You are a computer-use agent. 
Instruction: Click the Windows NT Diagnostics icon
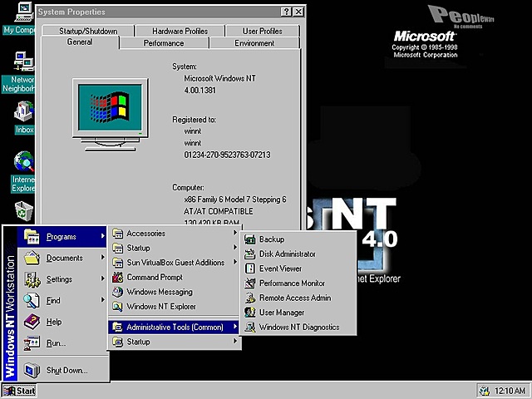pyautogui.click(x=249, y=327)
